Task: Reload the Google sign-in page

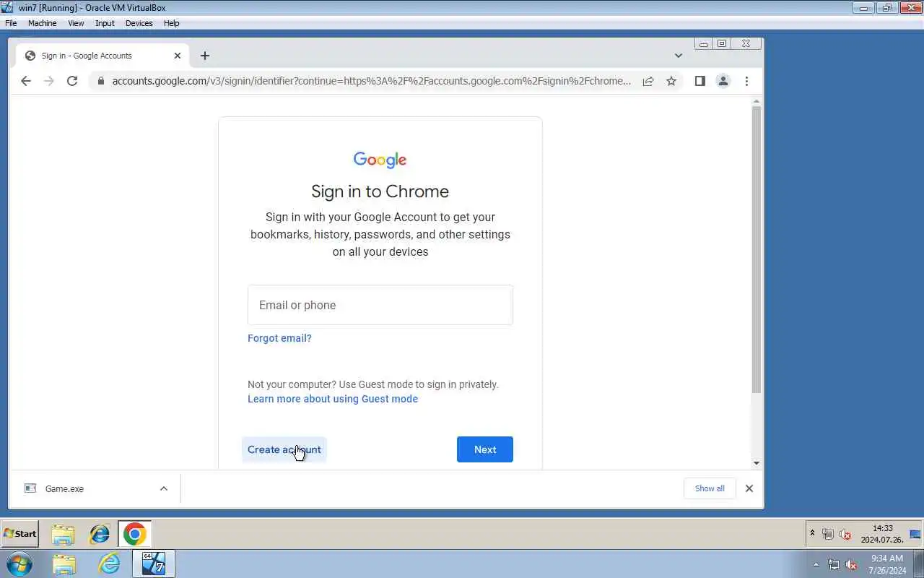Action: [72, 81]
